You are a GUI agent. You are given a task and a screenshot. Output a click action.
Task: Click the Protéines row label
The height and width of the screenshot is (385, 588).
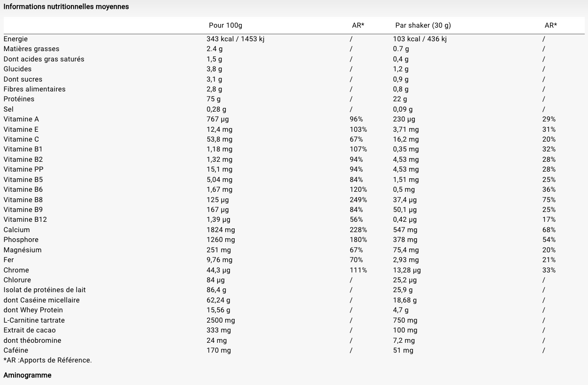click(x=19, y=99)
